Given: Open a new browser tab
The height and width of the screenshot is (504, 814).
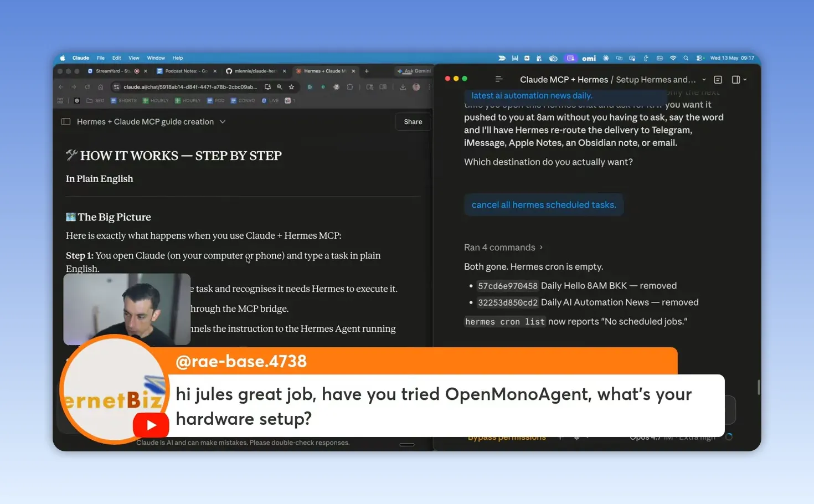Looking at the screenshot, I should (367, 71).
